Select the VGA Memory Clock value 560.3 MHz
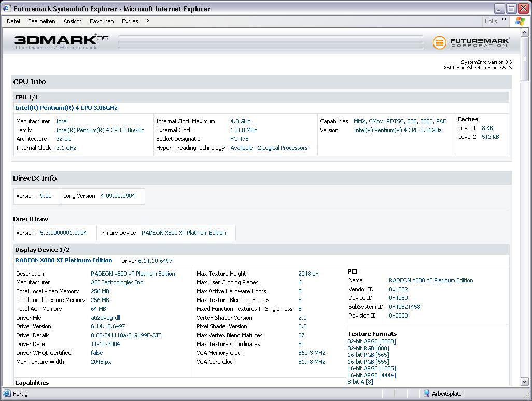 click(312, 353)
